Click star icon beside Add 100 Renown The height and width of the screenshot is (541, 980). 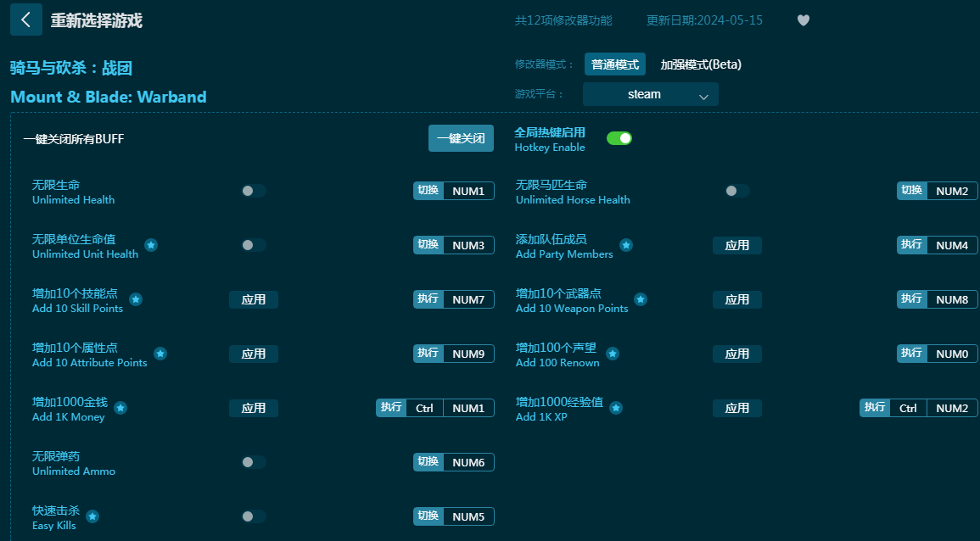click(613, 354)
